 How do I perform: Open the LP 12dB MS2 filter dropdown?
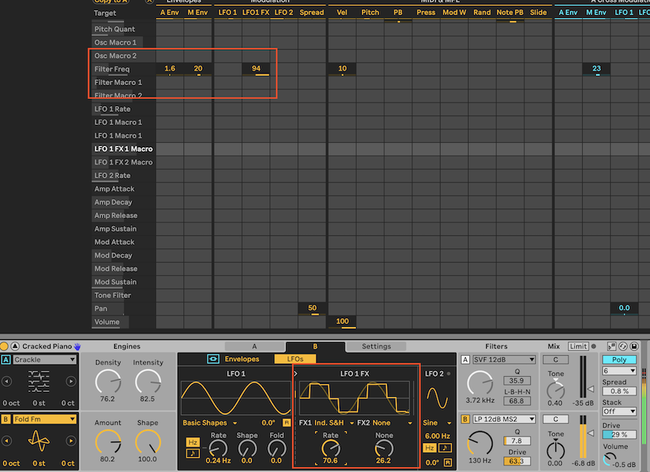[x=504, y=419]
